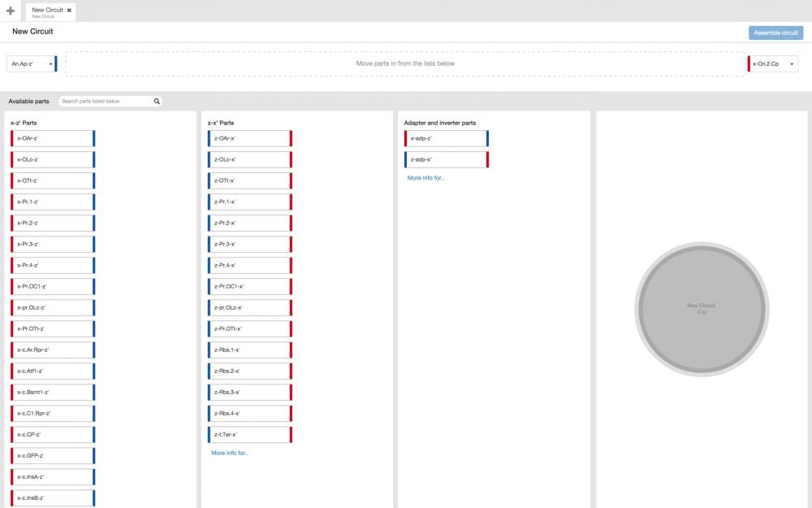Click the New Circuit plasmid circle diagram
The height and width of the screenshot is (508, 812).
click(702, 309)
